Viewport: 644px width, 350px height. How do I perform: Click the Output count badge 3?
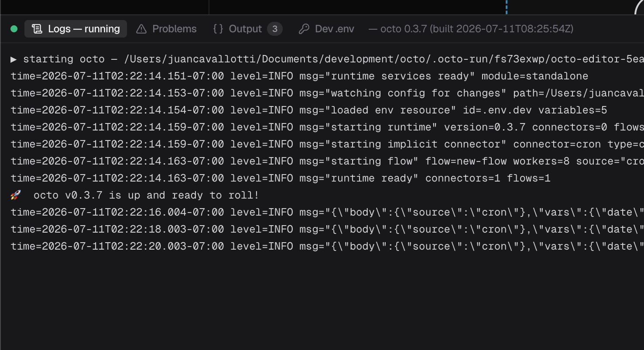pyautogui.click(x=275, y=29)
